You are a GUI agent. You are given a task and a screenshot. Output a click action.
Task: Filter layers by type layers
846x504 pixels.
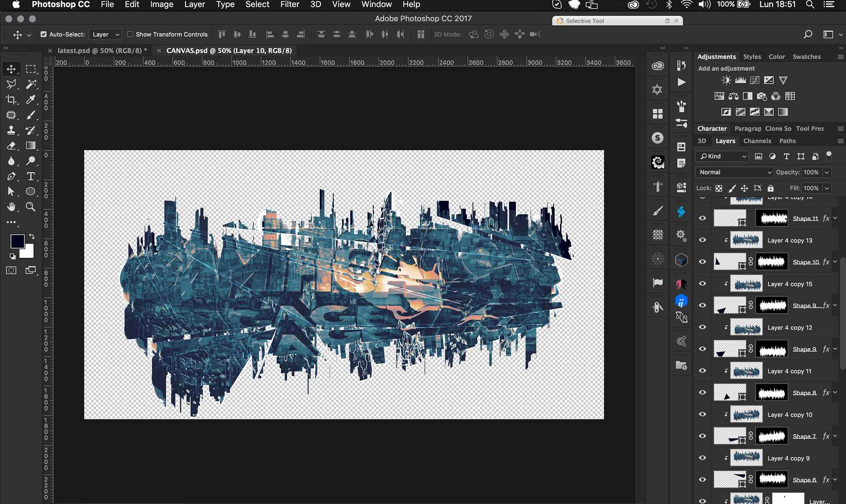click(x=787, y=156)
